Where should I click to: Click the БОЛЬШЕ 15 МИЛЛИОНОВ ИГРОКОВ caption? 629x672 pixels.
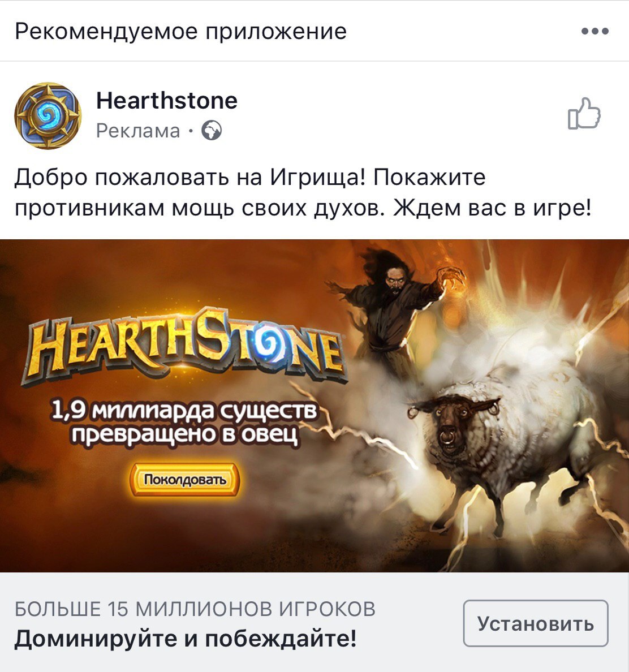195,609
